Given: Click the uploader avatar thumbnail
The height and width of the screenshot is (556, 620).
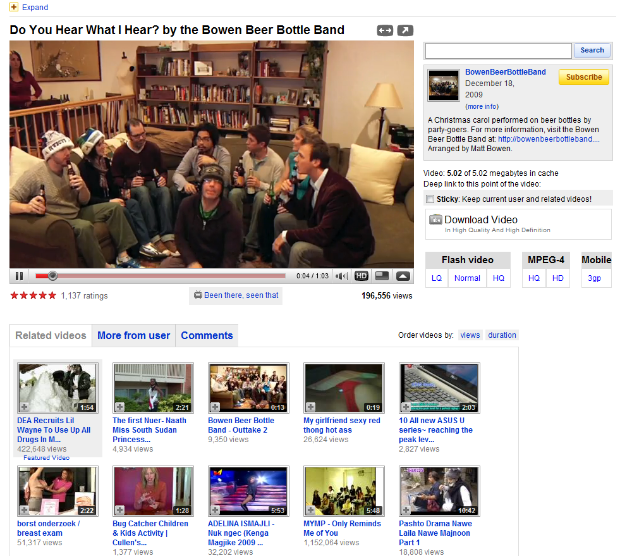Looking at the screenshot, I should 443,85.
